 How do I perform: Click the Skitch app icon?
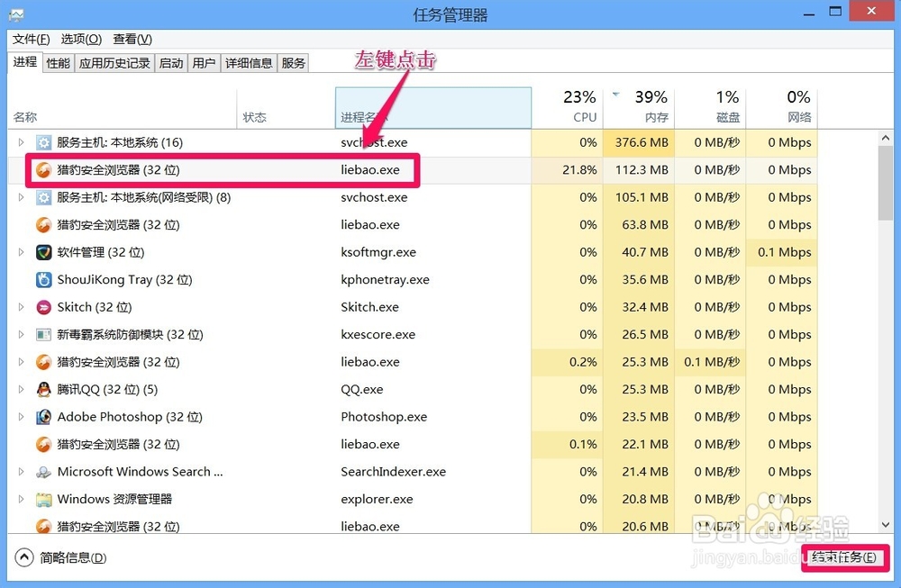[x=43, y=307]
